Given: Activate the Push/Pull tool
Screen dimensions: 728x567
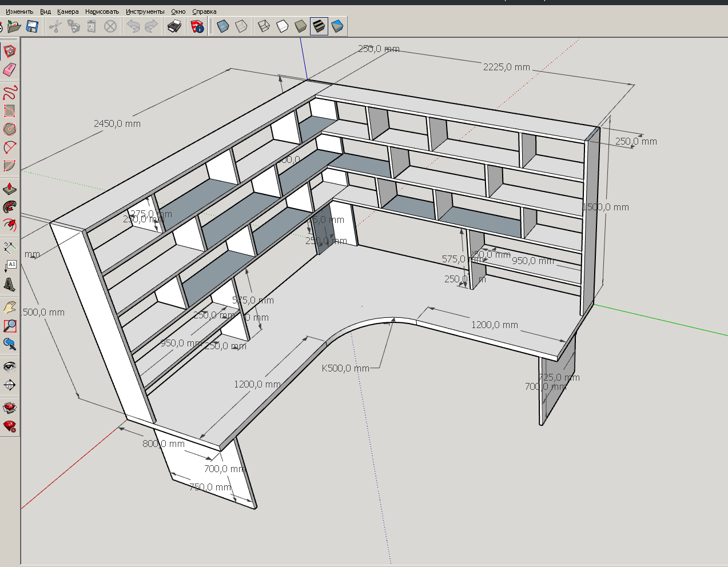Looking at the screenshot, I should [10, 189].
